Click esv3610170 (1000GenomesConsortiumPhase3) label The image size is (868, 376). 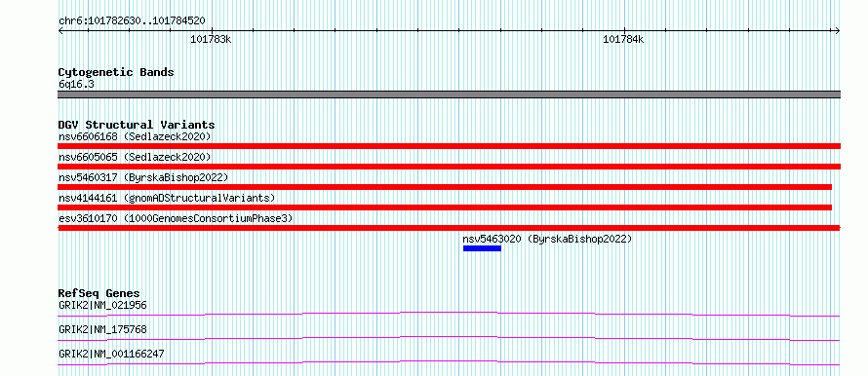click(x=176, y=218)
